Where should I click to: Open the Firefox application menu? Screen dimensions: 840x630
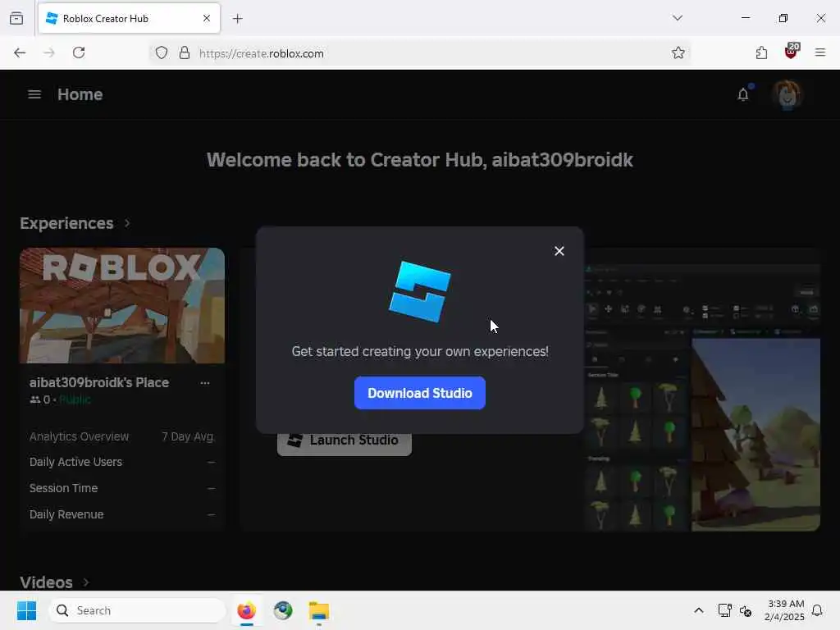pos(820,52)
